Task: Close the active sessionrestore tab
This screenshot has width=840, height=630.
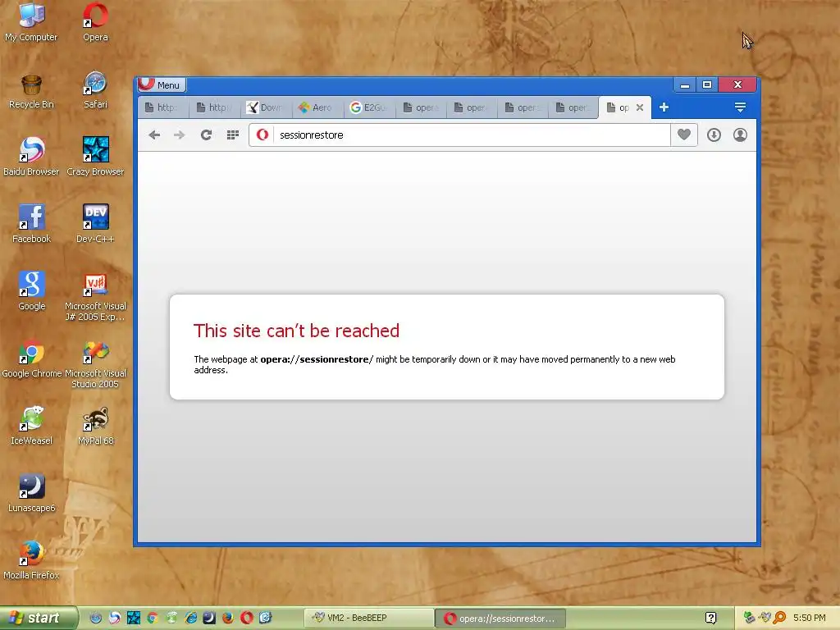Action: [640, 107]
